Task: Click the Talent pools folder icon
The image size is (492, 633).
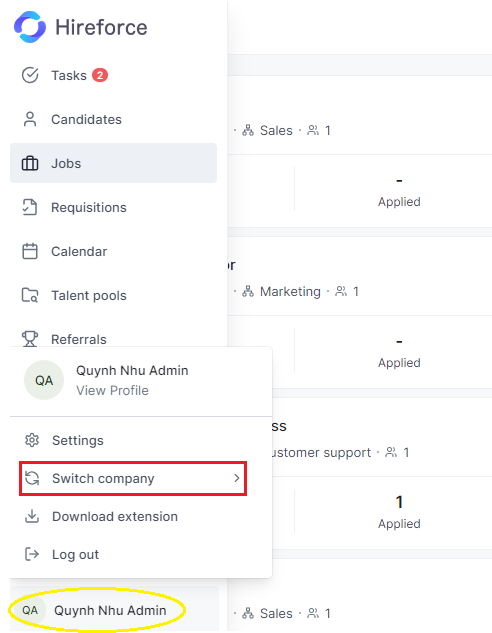Action: (30, 296)
